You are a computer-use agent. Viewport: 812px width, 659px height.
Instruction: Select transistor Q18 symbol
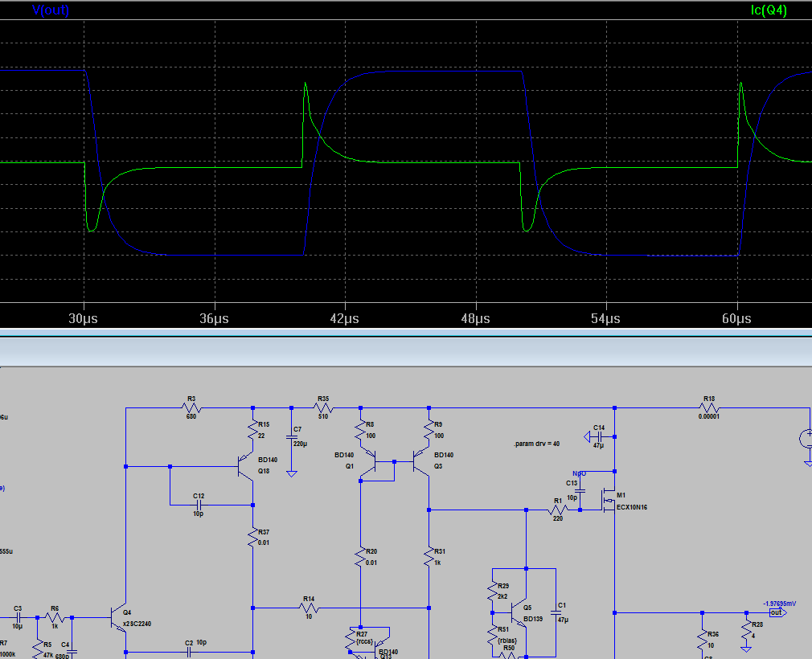(245, 466)
